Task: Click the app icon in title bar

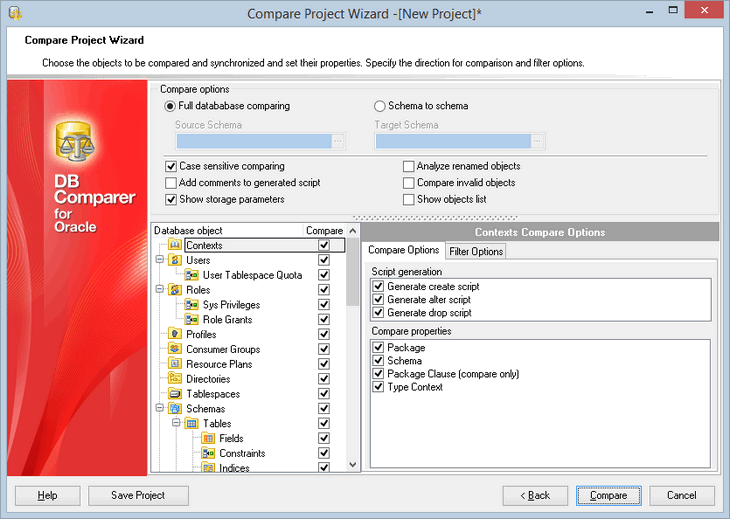Action: pyautogui.click(x=15, y=13)
